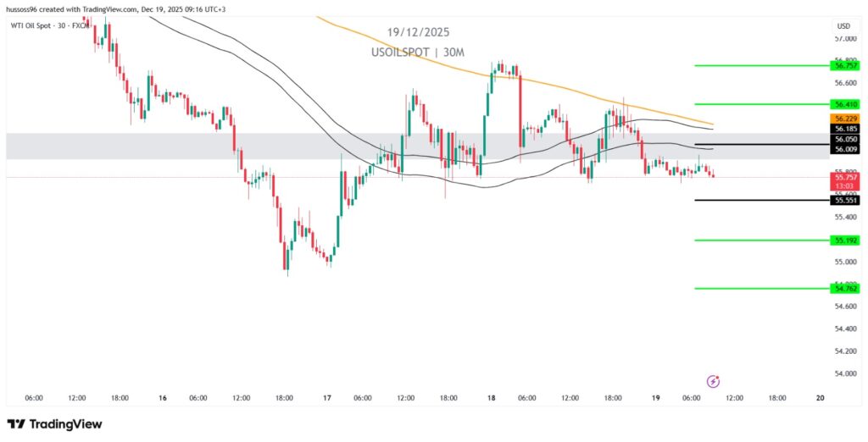Click the green 54.762 price label
The width and height of the screenshot is (868, 442).
[846, 289]
